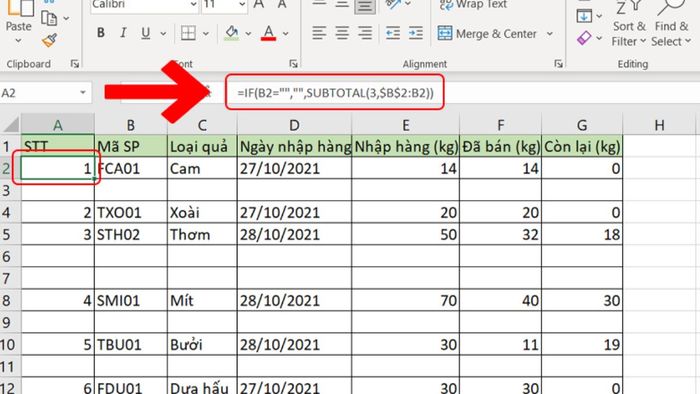Click the 'Đã bán (kg)' header cell
Screen dimensions: 700x394
[500, 146]
